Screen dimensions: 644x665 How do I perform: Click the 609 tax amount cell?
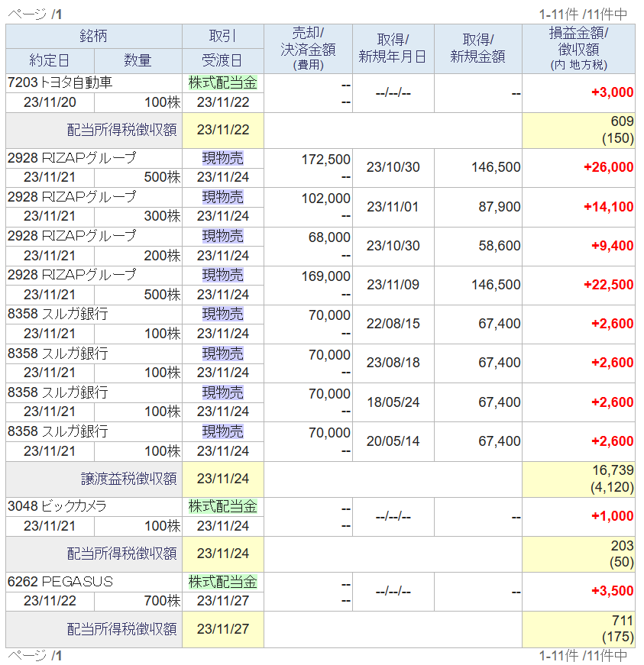(x=578, y=131)
